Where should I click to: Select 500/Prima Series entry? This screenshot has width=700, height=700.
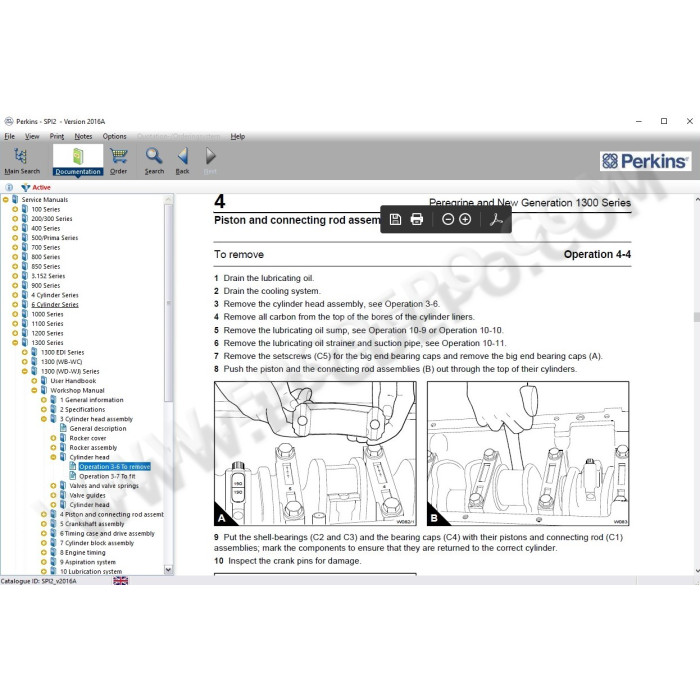coord(54,238)
